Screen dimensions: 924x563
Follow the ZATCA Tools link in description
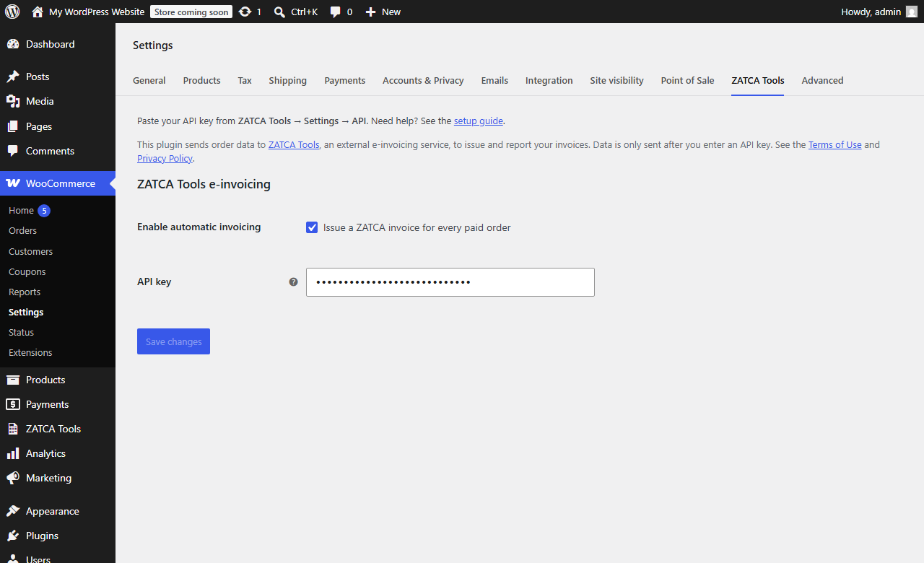click(294, 144)
